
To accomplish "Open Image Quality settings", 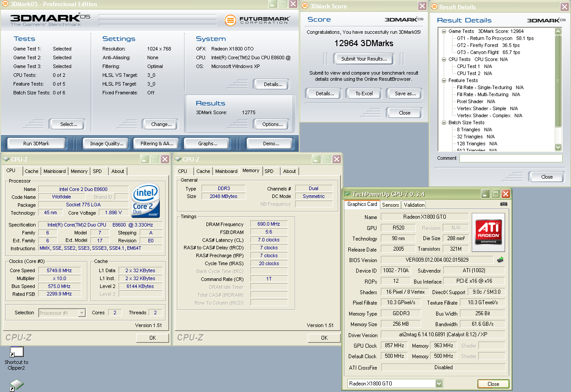I will tap(107, 144).
